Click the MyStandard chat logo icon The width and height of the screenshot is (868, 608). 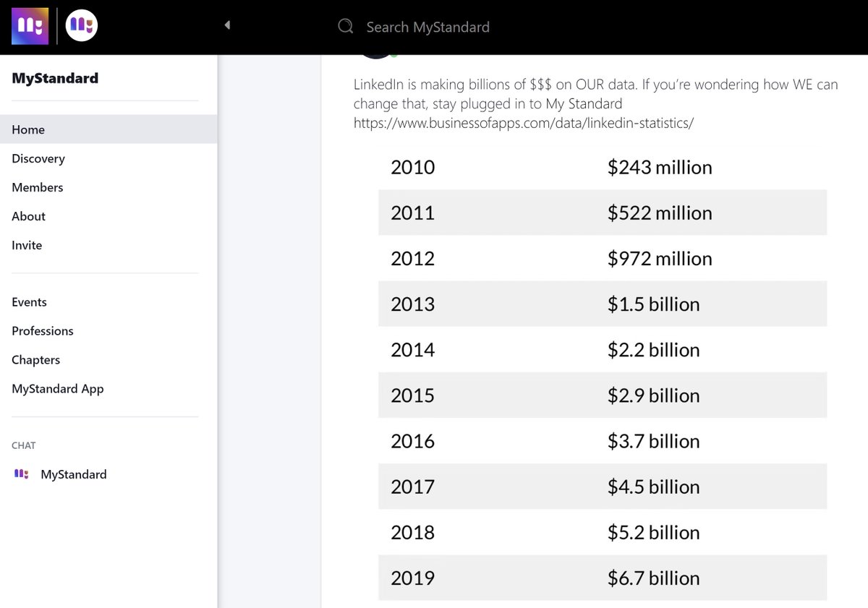coord(22,474)
